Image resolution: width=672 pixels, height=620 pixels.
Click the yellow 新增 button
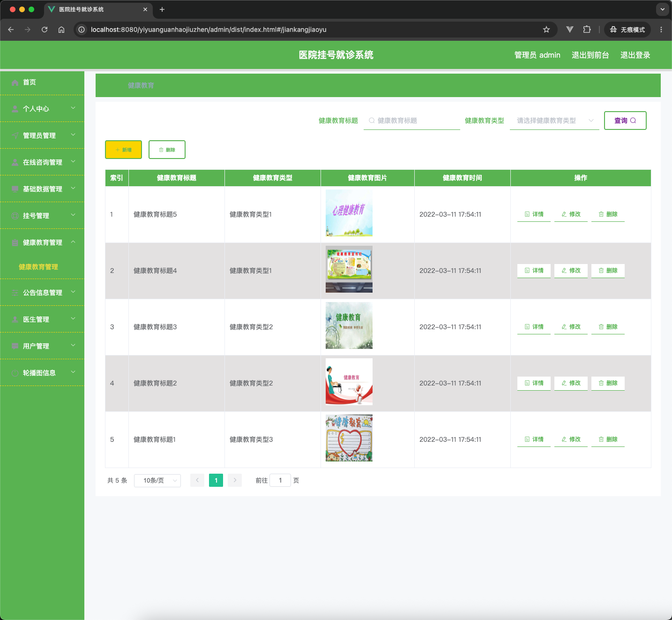[123, 150]
